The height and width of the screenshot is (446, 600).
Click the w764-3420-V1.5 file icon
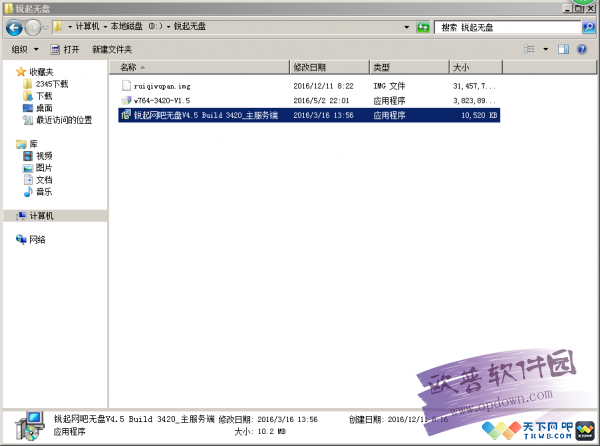pos(126,100)
